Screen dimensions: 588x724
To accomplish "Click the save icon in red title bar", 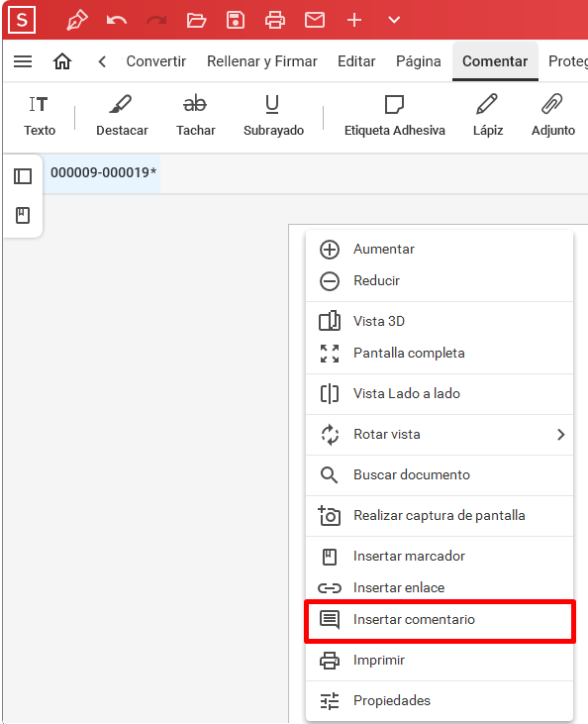I will coord(236,21).
